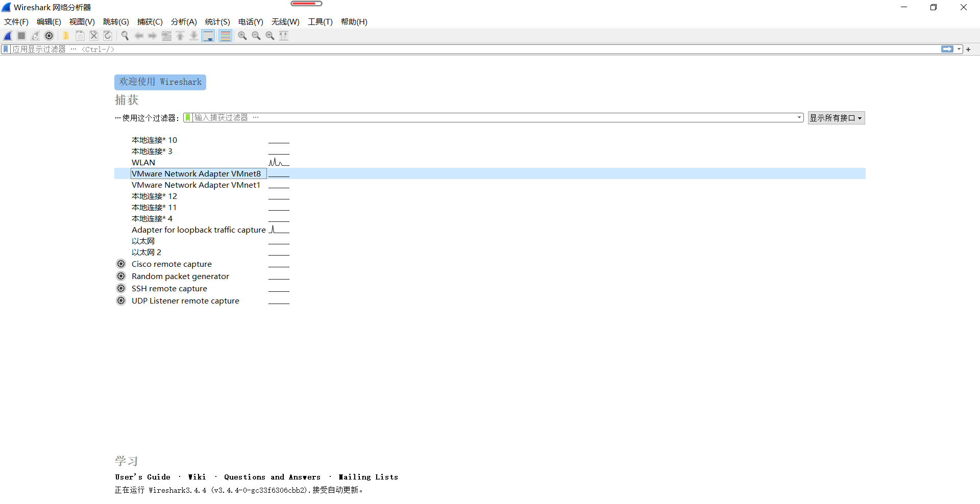980x504 pixels.
Task: Open the 电话(Y) menu
Action: pyautogui.click(x=251, y=22)
